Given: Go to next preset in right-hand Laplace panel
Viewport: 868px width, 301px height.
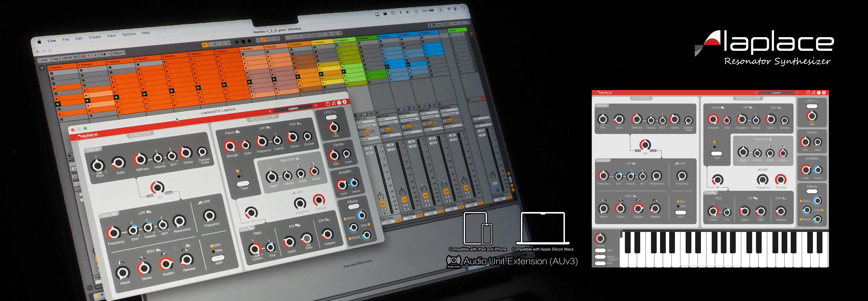Looking at the screenshot, I should (x=797, y=93).
